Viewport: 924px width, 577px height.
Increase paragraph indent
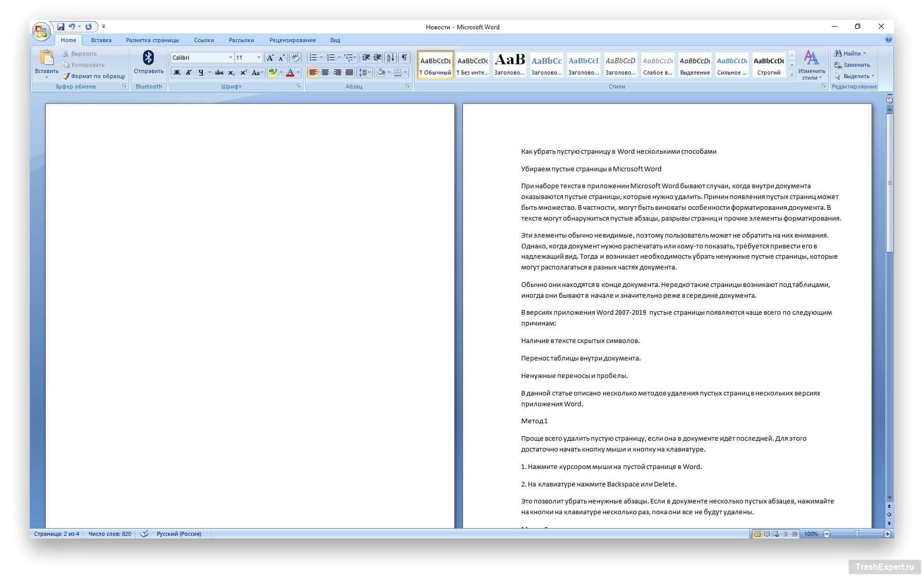click(377, 58)
